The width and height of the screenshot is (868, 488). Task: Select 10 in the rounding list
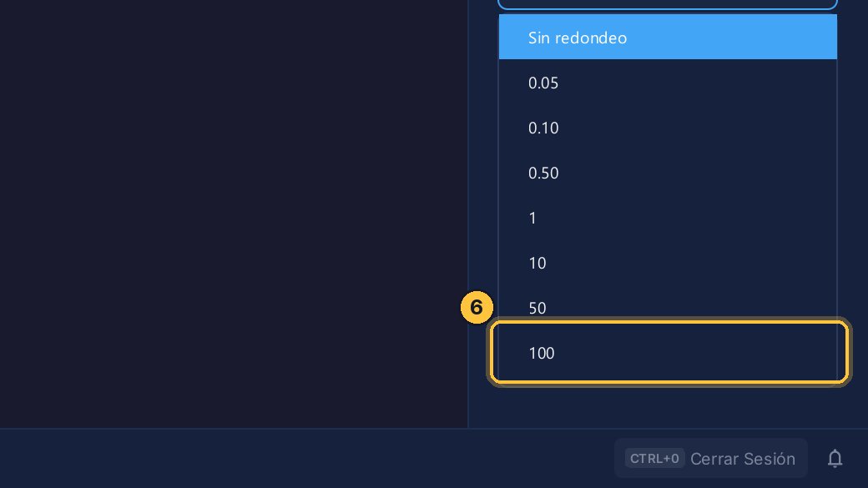668,263
